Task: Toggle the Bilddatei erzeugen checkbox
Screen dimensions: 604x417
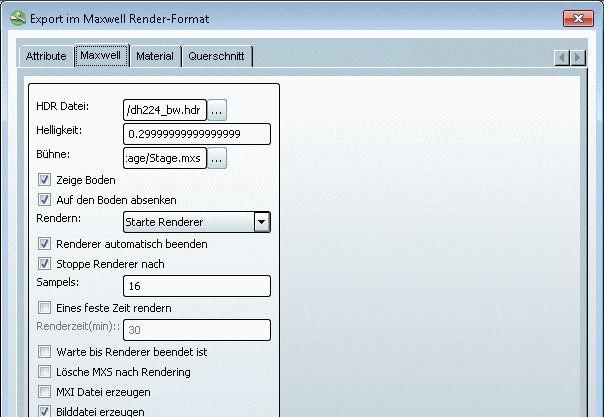Action: tap(44, 411)
